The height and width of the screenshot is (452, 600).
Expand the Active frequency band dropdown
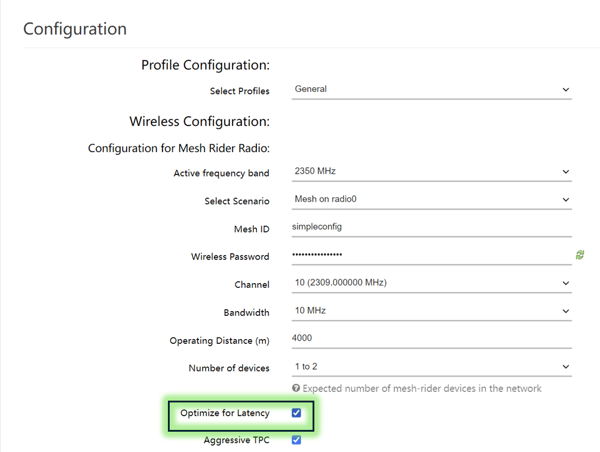pos(432,171)
